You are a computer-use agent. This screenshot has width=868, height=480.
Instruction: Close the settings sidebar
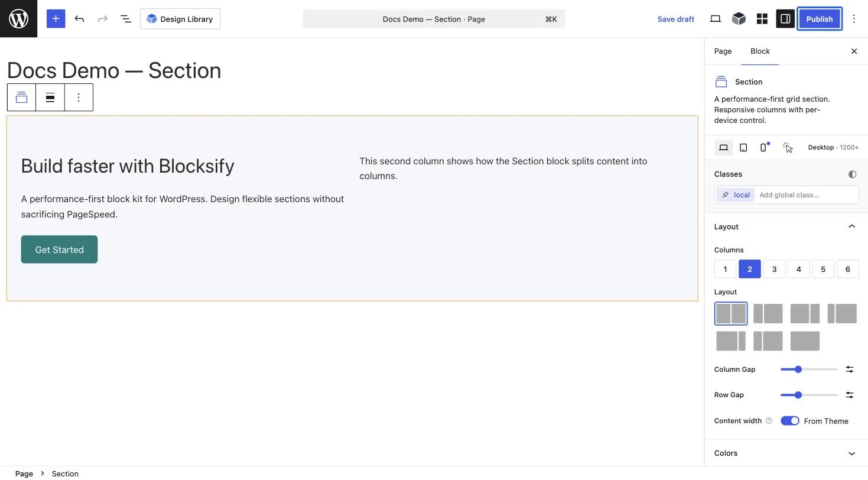[854, 51]
